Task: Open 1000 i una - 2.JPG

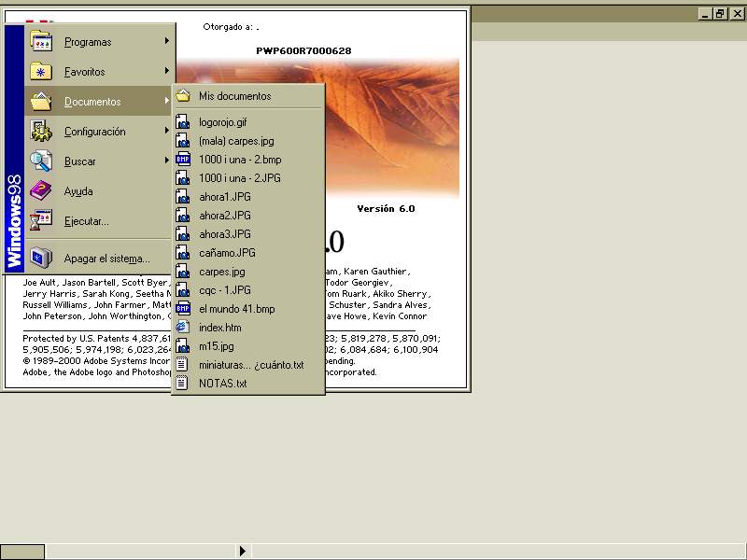Action: [248, 177]
